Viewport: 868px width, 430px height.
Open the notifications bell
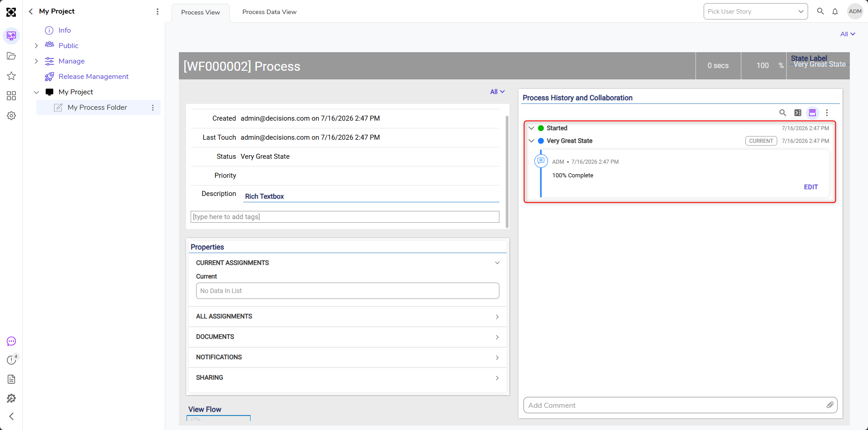coord(835,11)
